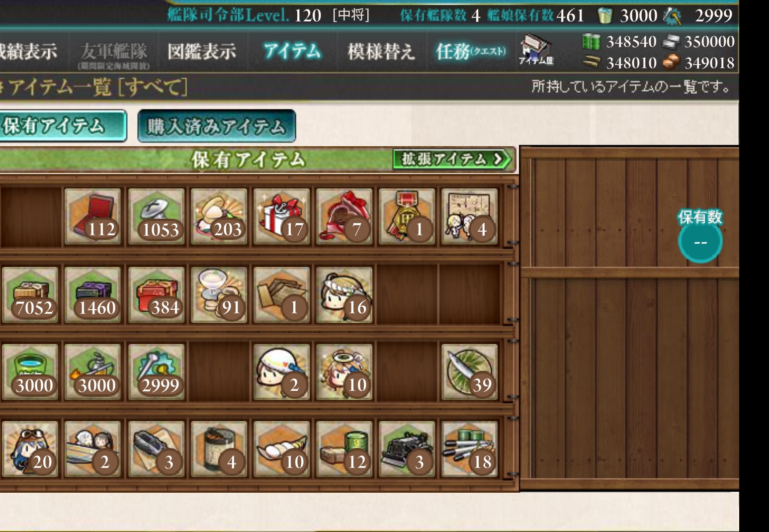Click the 模様替え menu button
The image size is (769, 532).
coord(381,51)
